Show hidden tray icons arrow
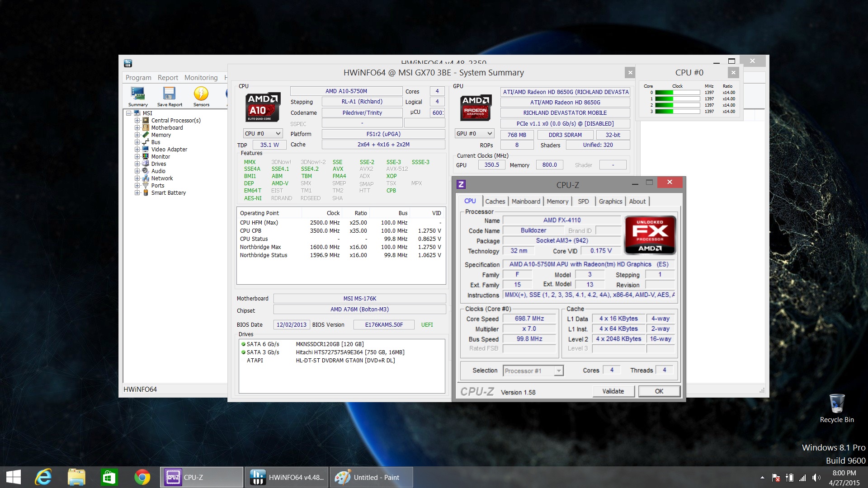The image size is (868, 488). (762, 478)
